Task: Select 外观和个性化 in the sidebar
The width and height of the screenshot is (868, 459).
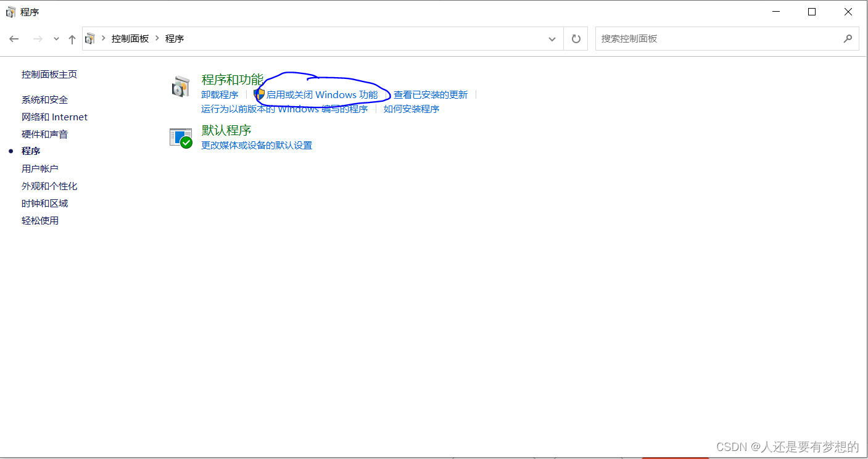Action: click(x=49, y=186)
